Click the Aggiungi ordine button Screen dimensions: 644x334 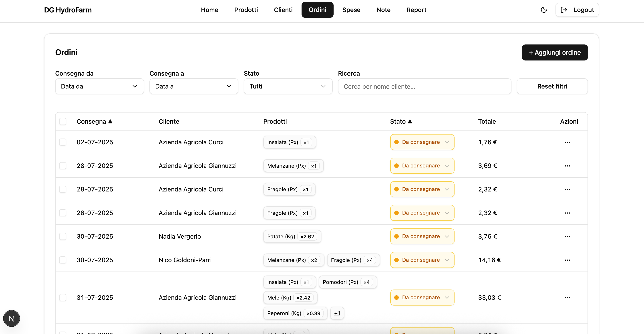pos(555,52)
